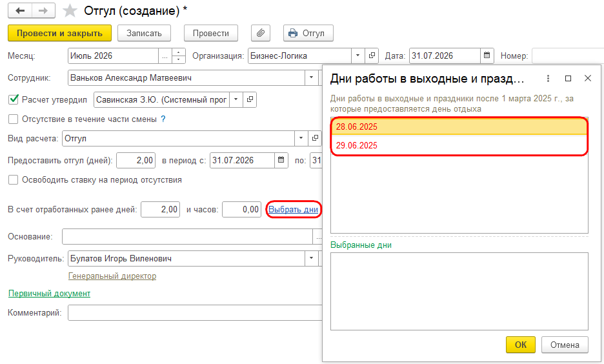Open the Первичный документ link
The width and height of the screenshot is (604, 364).
(49, 294)
